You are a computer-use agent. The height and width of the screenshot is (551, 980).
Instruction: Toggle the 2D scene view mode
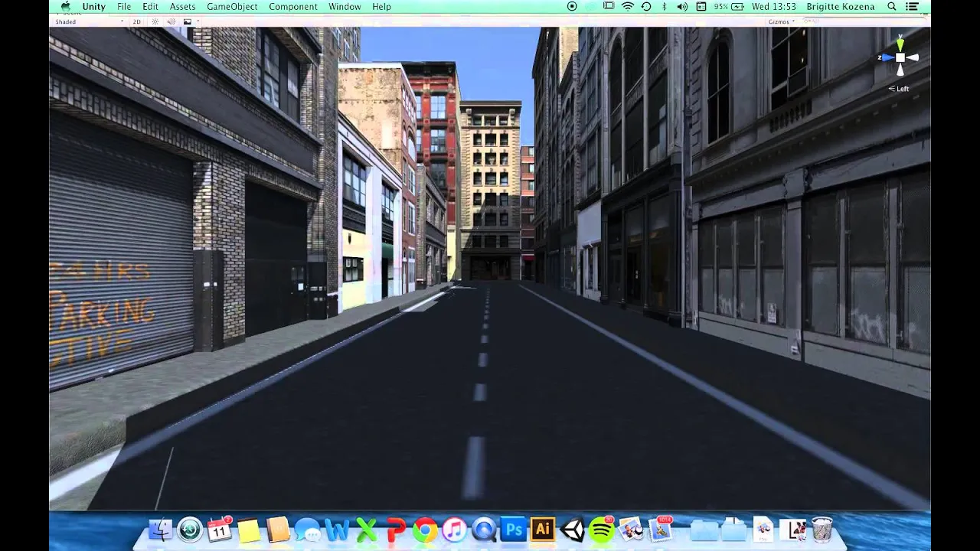[137, 21]
